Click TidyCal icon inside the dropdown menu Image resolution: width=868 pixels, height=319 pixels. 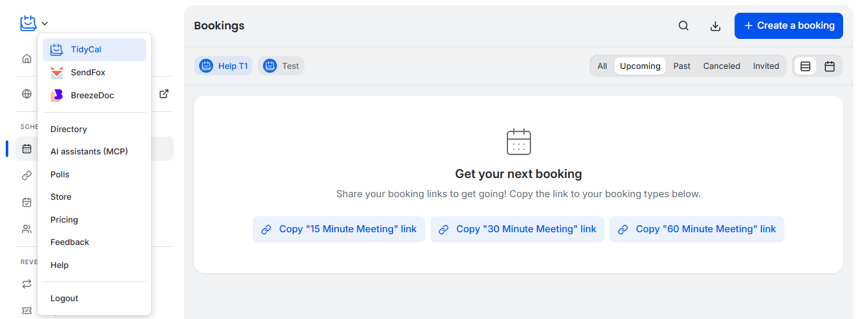(x=57, y=50)
